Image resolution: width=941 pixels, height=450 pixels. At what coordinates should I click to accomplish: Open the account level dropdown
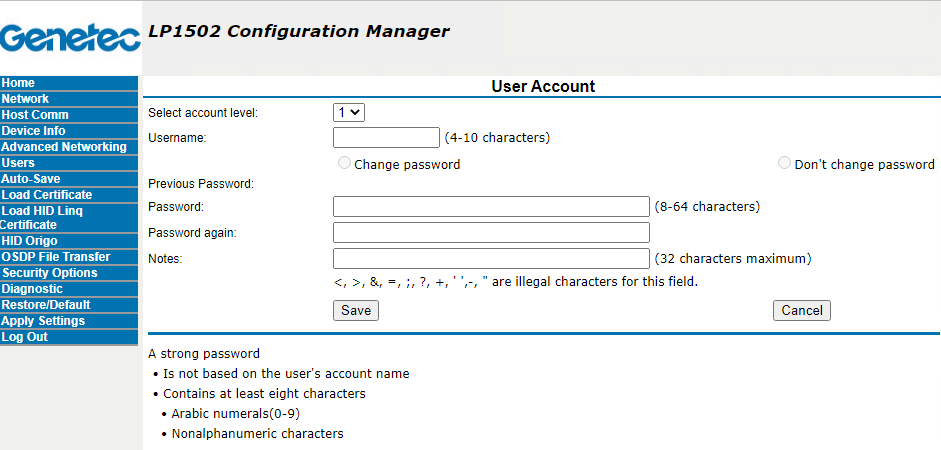349,112
